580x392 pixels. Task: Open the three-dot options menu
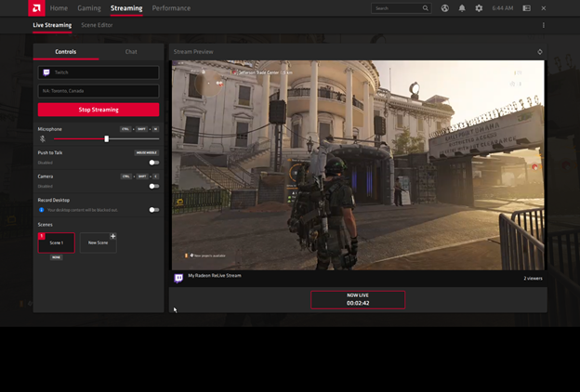click(x=544, y=25)
